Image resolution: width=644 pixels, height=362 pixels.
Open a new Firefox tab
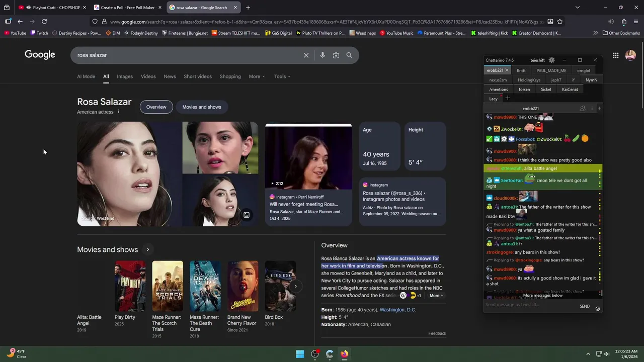pyautogui.click(x=248, y=8)
